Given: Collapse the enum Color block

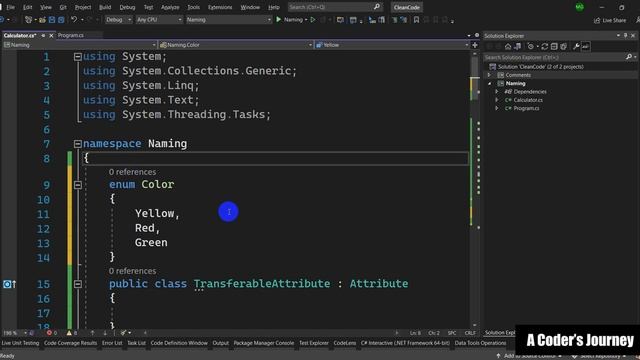Looking at the screenshot, I should click(x=78, y=185).
